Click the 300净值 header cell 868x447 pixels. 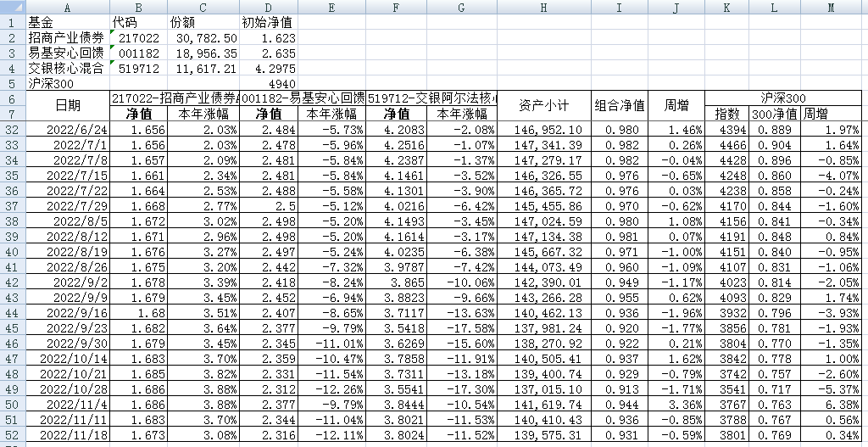click(x=775, y=115)
